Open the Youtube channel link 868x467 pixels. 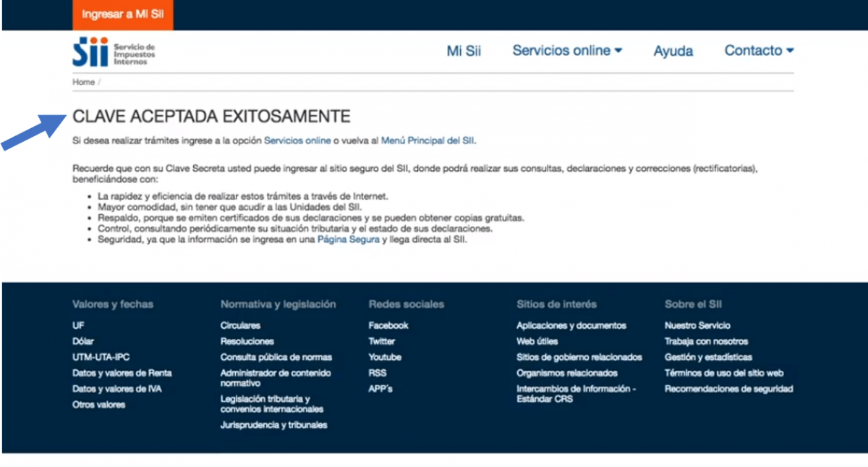pos(384,357)
